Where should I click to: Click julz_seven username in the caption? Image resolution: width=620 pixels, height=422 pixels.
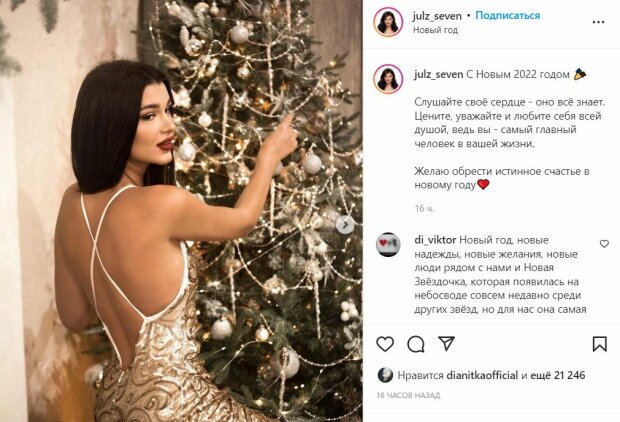point(439,74)
